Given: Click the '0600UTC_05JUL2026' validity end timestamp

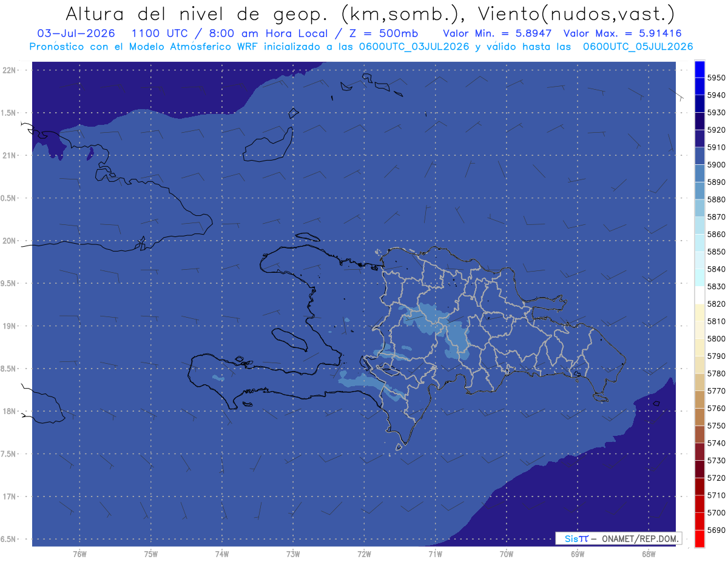Looking at the screenshot, I should coord(638,47).
